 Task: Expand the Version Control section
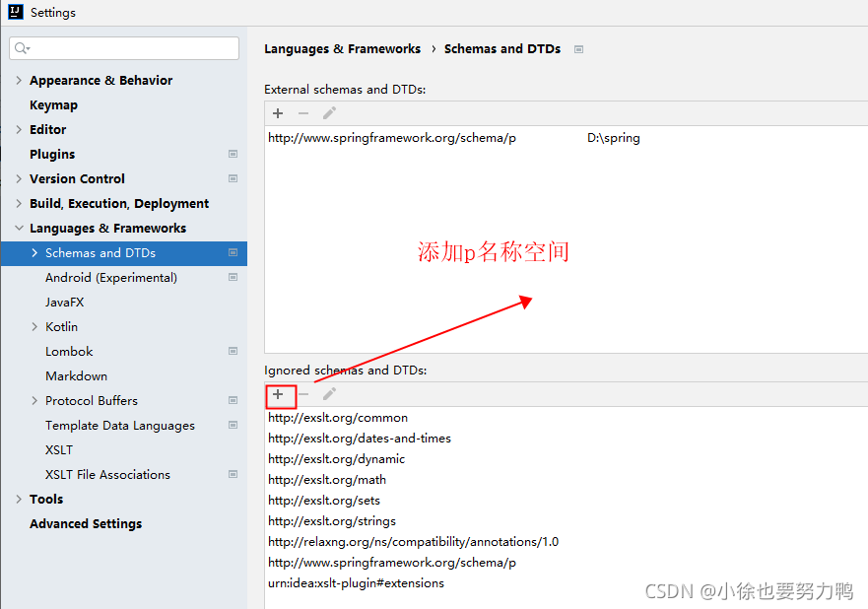coord(19,178)
